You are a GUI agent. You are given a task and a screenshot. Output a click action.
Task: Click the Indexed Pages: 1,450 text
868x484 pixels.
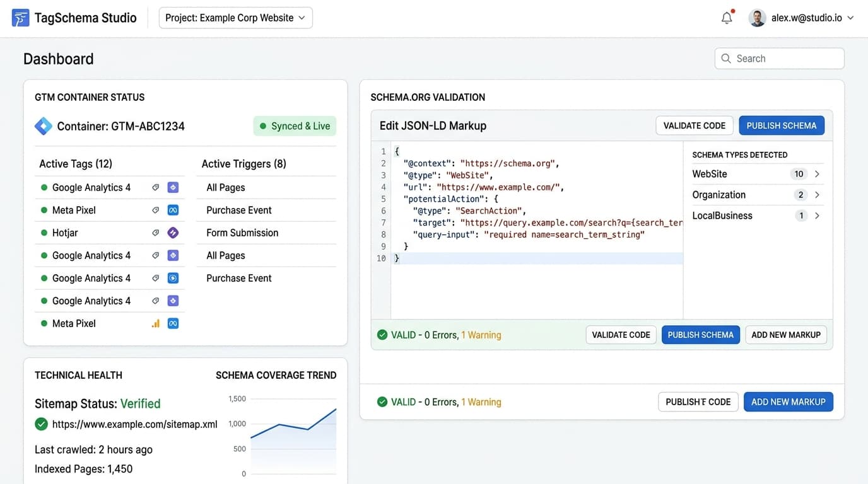tap(84, 469)
